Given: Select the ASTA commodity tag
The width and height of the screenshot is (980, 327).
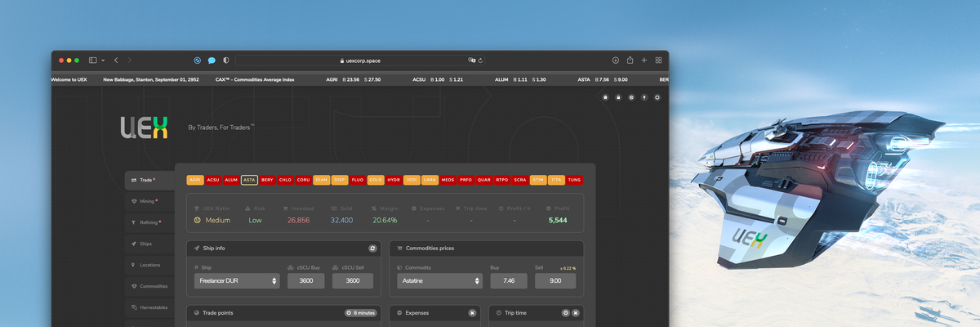Looking at the screenshot, I should pos(249,180).
